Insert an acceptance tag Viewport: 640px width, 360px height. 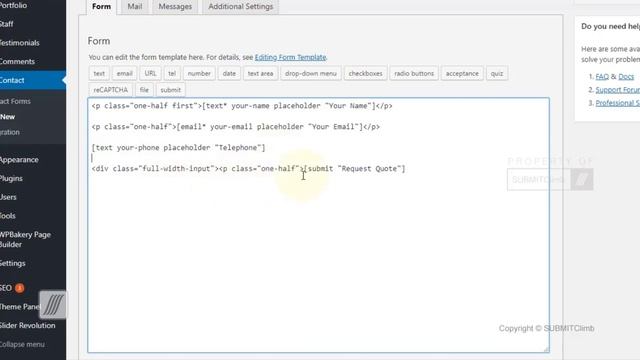click(462, 73)
